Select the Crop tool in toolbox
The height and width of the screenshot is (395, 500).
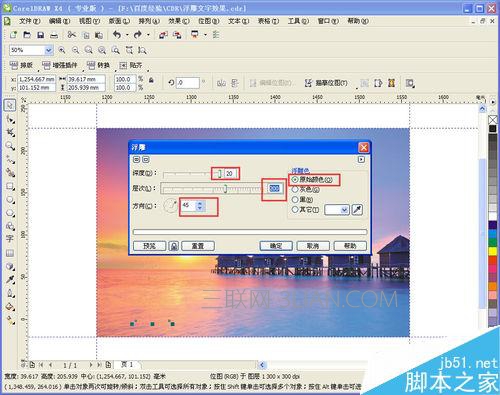(10, 132)
